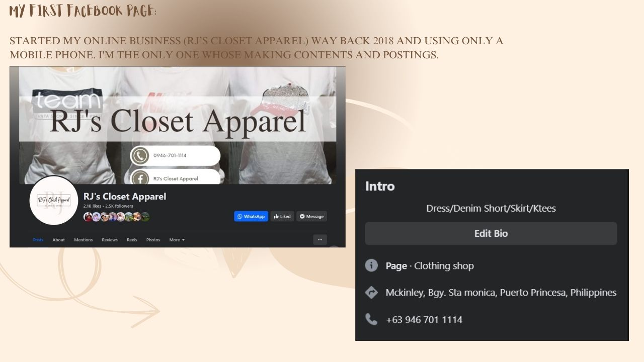Click the Mckinley, Bgy. Sta monica address
Image resolution: width=644 pixels, height=362 pixels.
coord(501,293)
